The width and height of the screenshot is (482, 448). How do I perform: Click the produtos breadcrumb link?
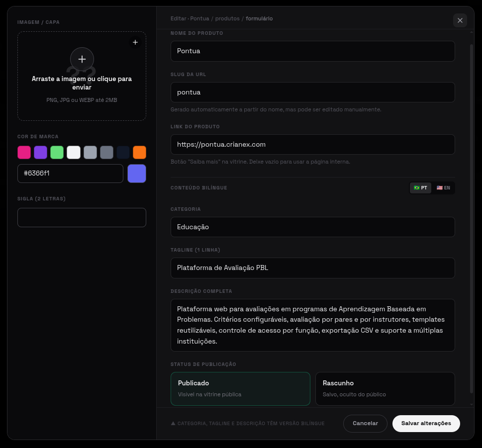(227, 18)
